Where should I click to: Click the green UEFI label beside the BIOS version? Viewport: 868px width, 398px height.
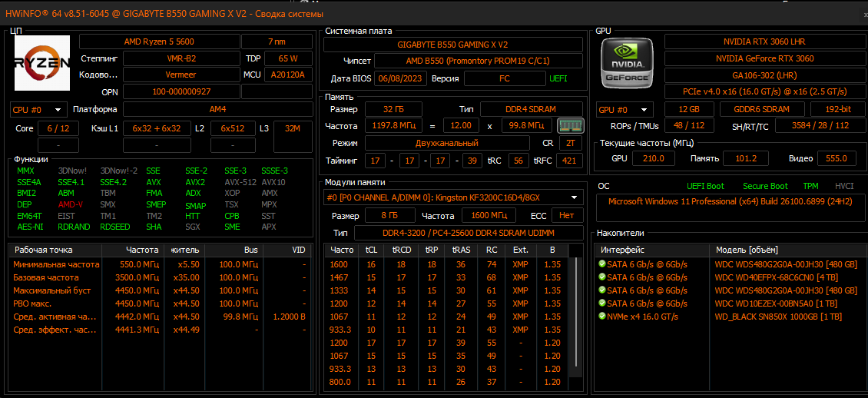558,78
